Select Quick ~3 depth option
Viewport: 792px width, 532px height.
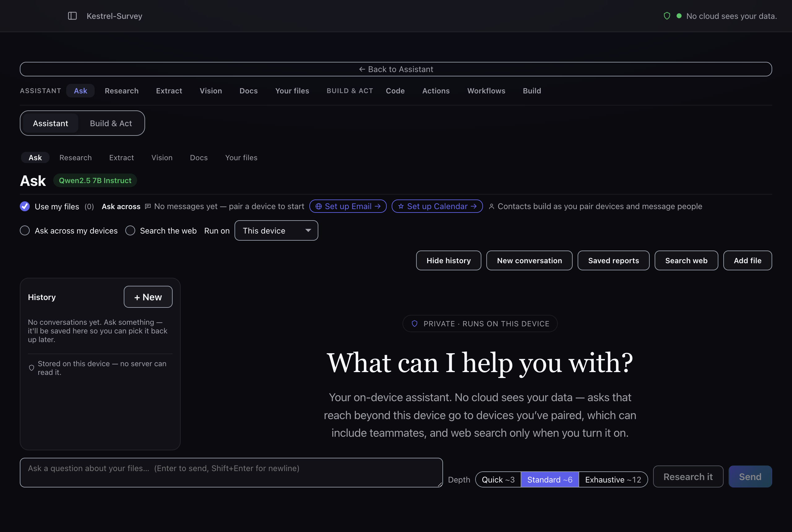[498, 479]
